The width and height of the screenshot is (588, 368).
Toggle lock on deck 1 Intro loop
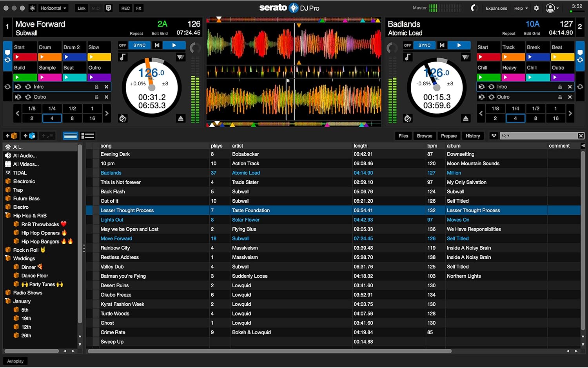96,87
